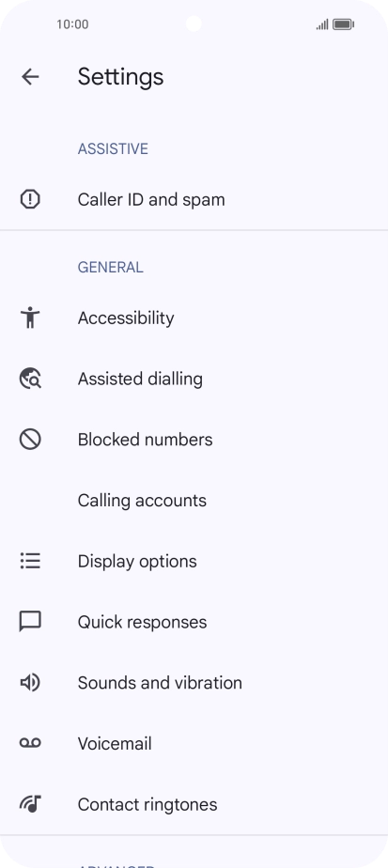Open Quick responses settings
The image size is (388, 868).
pos(194,622)
